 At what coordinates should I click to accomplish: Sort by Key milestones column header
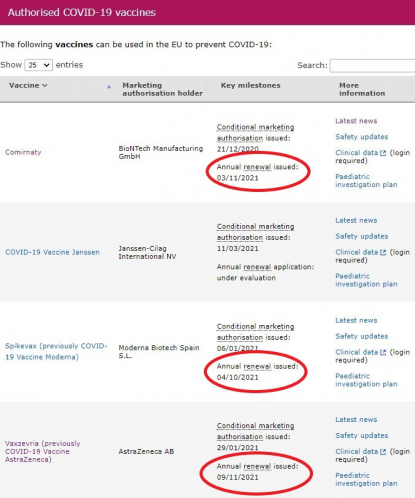pyautogui.click(x=250, y=86)
